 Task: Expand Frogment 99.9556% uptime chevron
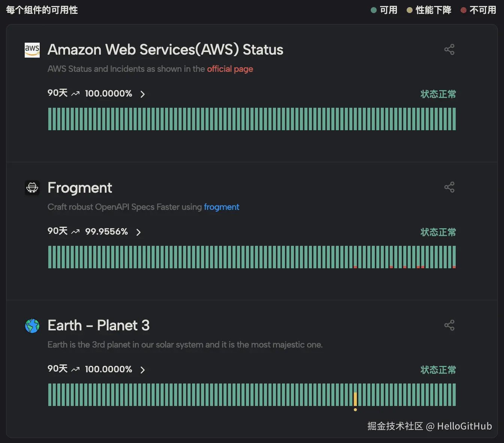[x=138, y=232]
